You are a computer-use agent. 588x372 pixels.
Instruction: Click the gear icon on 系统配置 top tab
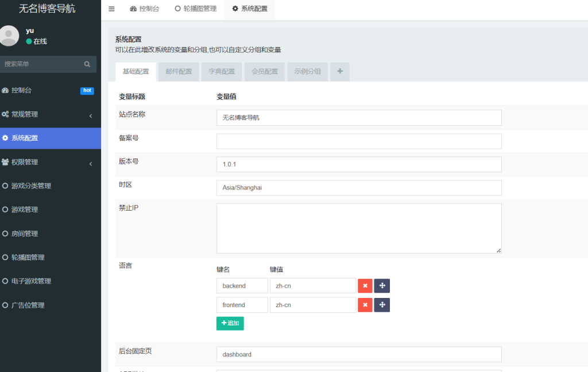pos(234,9)
